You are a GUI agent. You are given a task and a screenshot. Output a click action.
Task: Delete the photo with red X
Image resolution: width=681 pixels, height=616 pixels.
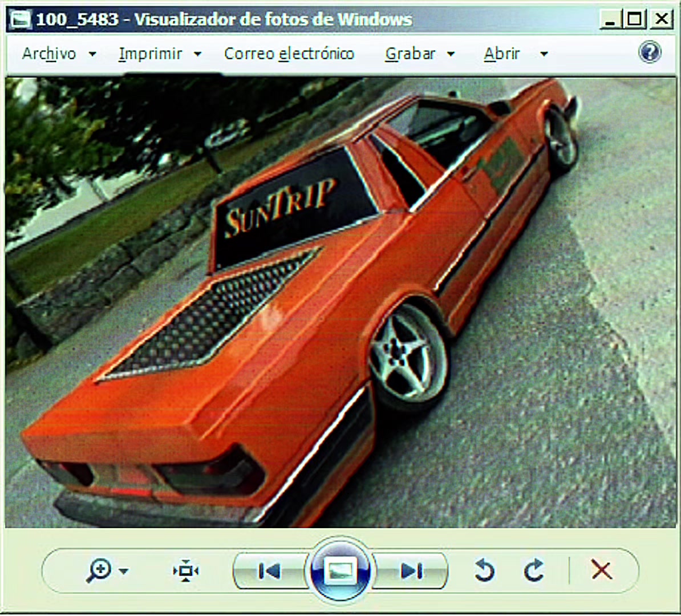[x=602, y=570]
